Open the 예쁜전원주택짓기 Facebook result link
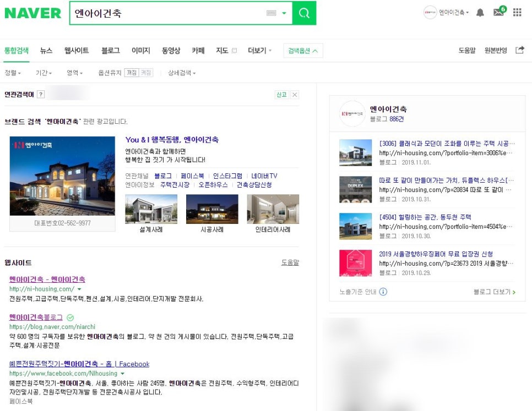 pos(79,364)
